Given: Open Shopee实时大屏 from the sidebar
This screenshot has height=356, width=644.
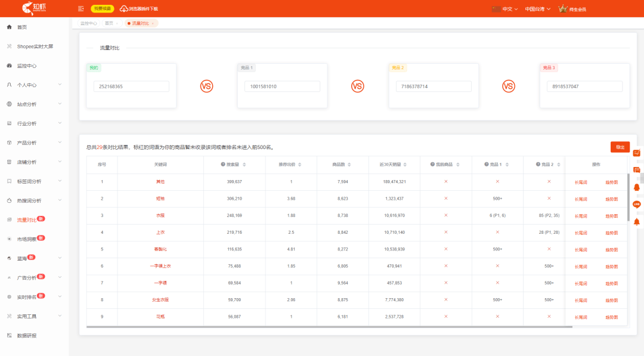Looking at the screenshot, I should [x=34, y=47].
